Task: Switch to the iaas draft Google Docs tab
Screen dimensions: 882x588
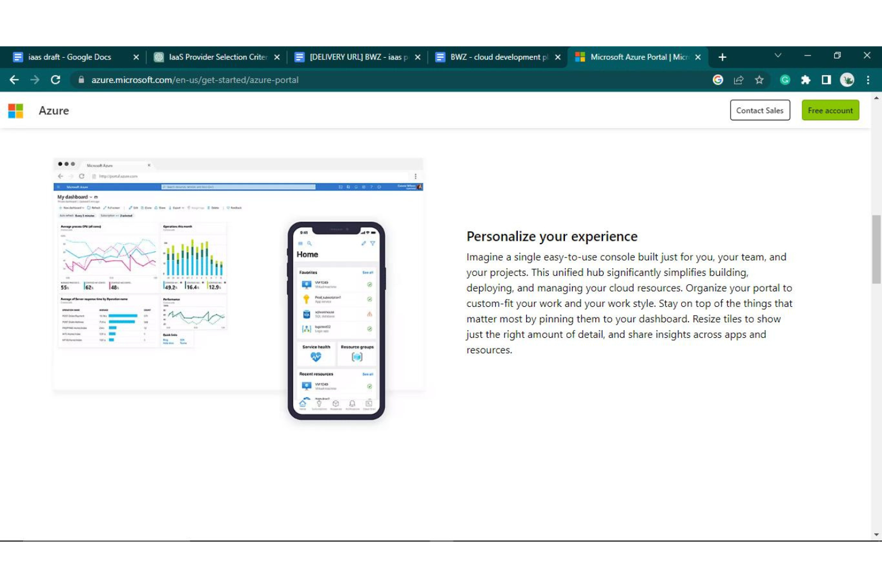Action: click(69, 57)
